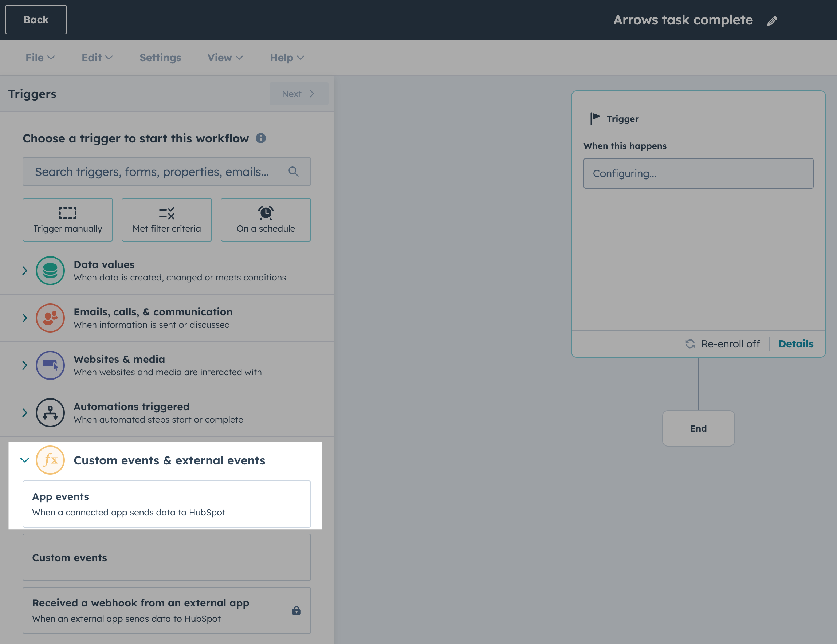Collapse Custom events & external events section
The width and height of the screenshot is (837, 644).
pyautogui.click(x=25, y=460)
